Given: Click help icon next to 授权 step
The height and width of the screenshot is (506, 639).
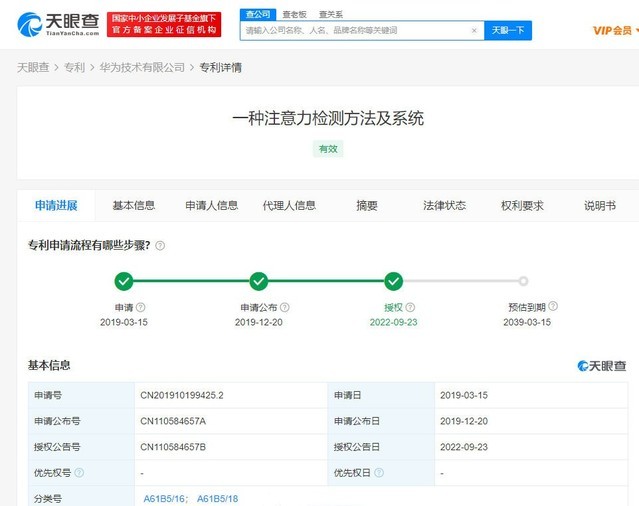Looking at the screenshot, I should (x=410, y=307).
